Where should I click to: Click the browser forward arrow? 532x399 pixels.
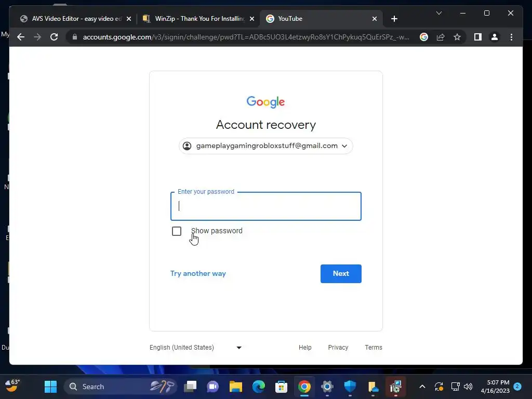click(x=37, y=37)
